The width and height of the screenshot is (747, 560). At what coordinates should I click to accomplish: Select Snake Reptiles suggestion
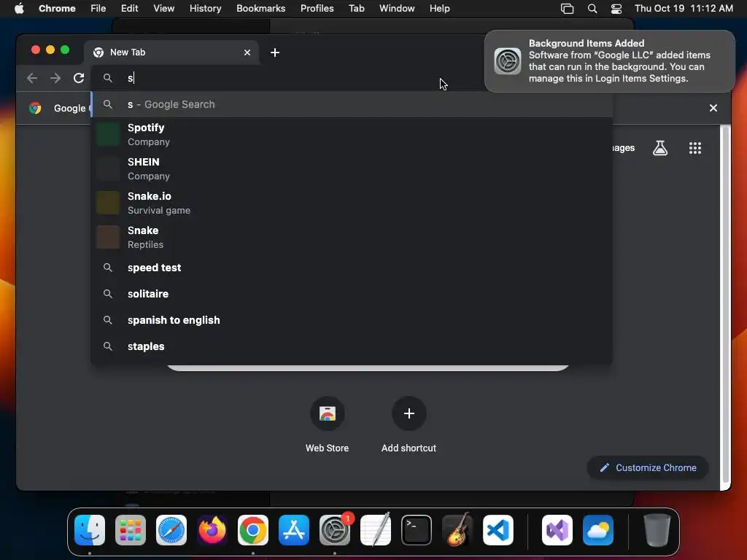352,237
